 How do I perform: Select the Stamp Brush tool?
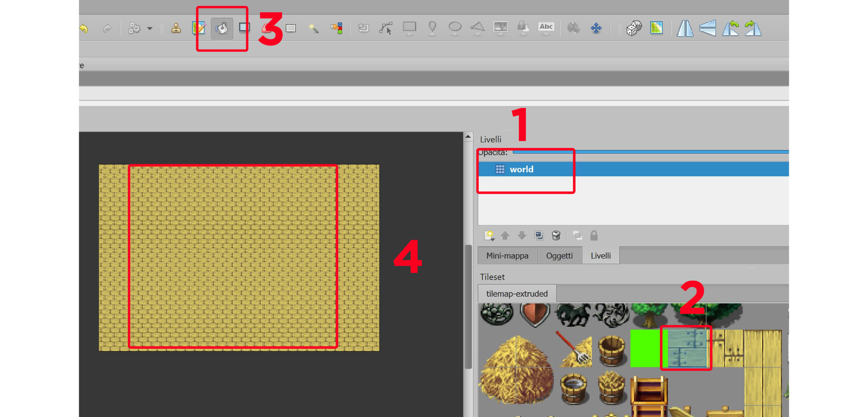click(x=176, y=28)
